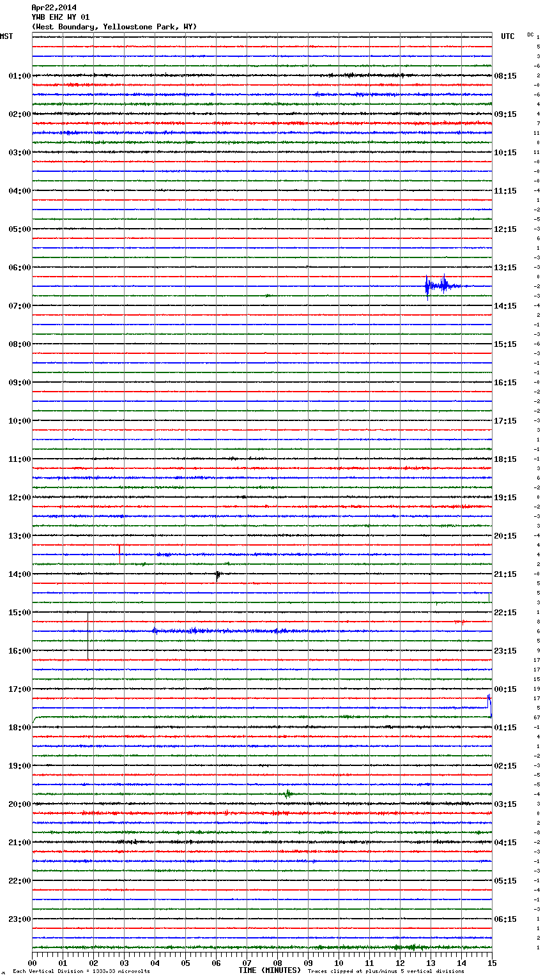Click the 21:15 UTC time label
543x980 pixels.
pos(505,574)
